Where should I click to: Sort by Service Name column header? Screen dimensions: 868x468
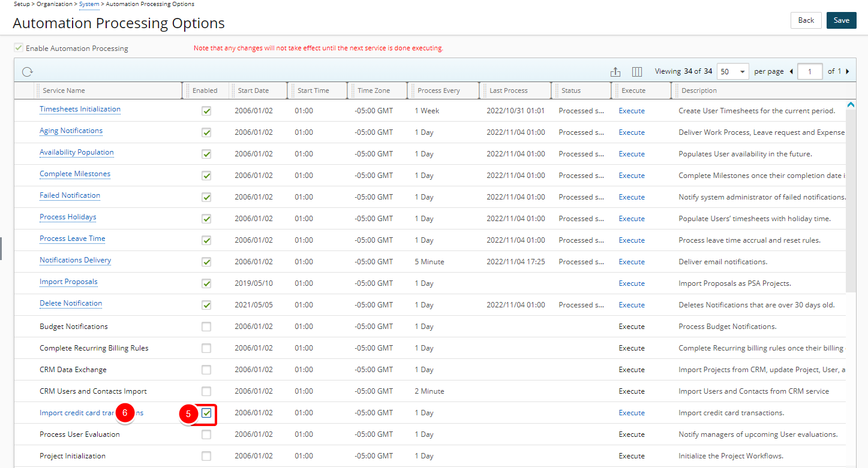click(x=64, y=90)
